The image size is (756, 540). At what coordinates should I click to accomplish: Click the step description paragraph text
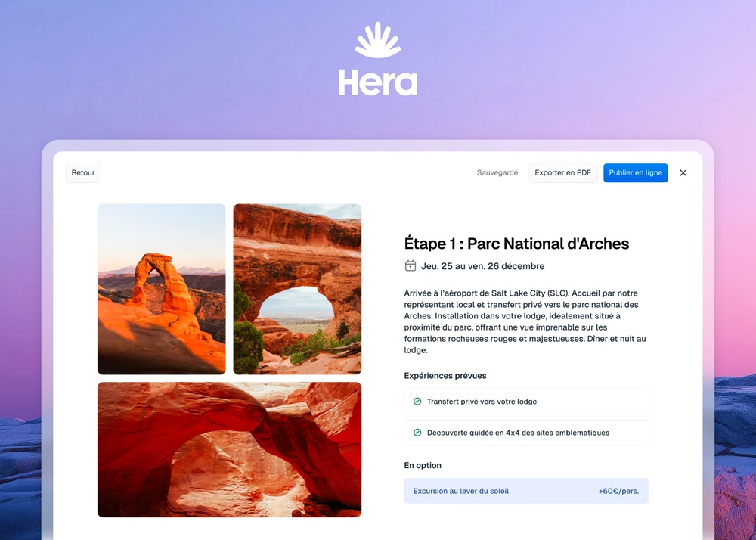point(525,321)
